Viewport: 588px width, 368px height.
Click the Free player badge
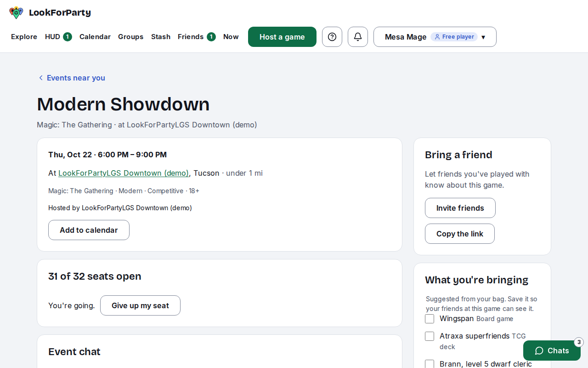454,37
